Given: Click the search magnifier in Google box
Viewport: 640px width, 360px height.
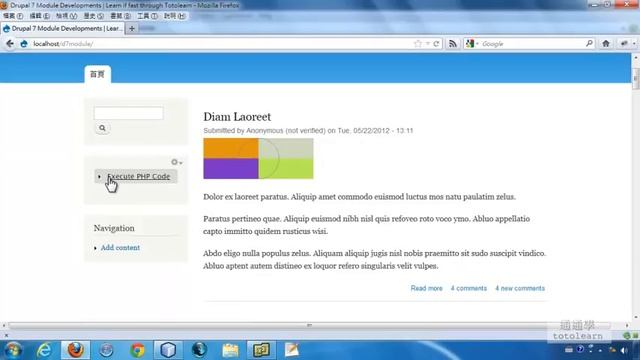Looking at the screenshot, I should point(589,43).
